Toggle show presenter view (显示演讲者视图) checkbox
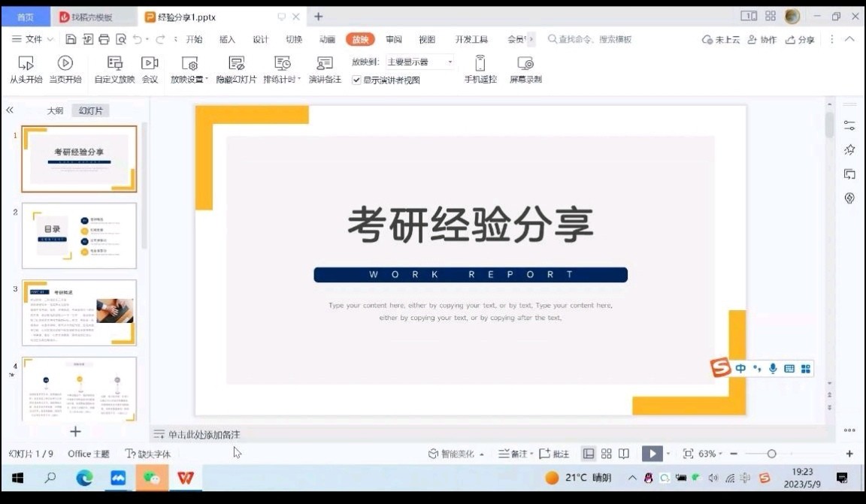Viewport: 866px width, 504px height. (x=357, y=80)
